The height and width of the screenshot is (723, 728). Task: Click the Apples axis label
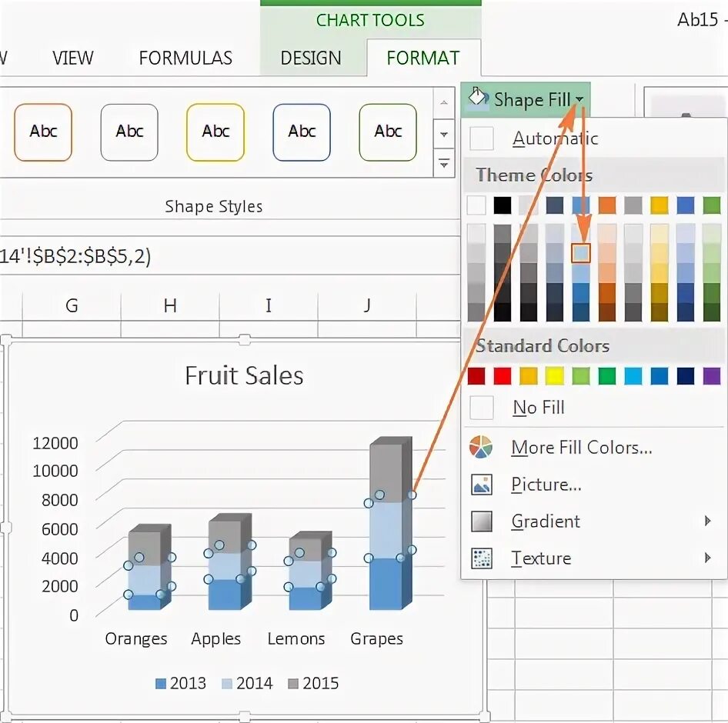216,639
